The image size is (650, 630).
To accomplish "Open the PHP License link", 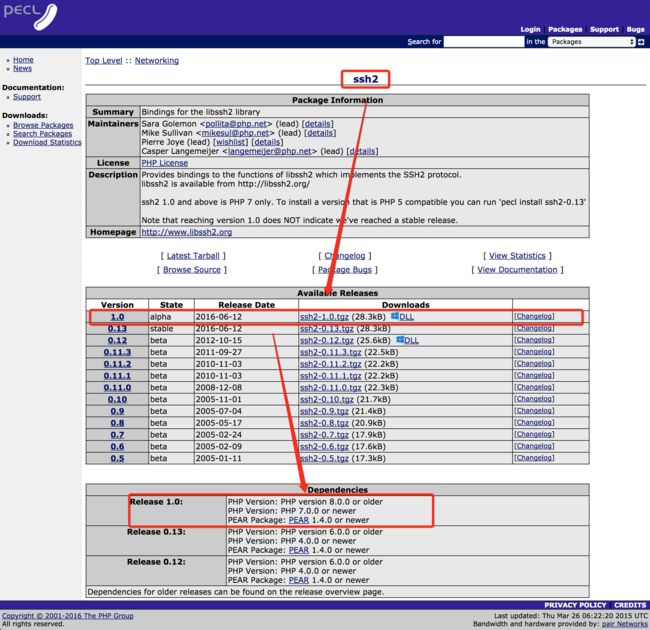I will pyautogui.click(x=165, y=163).
